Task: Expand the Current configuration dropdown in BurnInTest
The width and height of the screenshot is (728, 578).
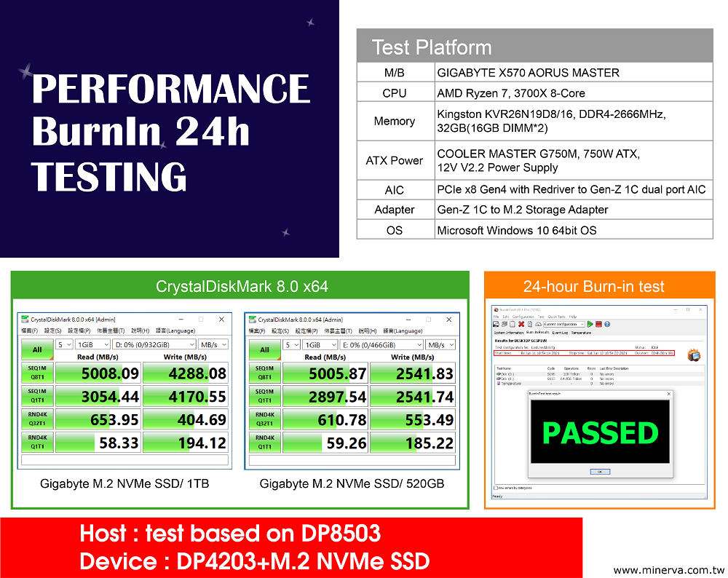Action: [x=564, y=324]
